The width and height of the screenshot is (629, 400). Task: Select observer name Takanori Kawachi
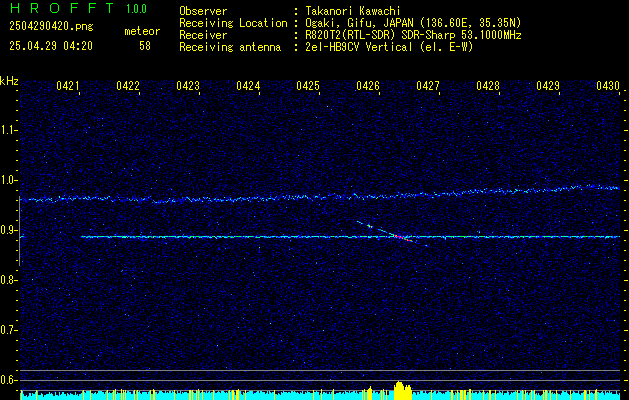pos(352,11)
